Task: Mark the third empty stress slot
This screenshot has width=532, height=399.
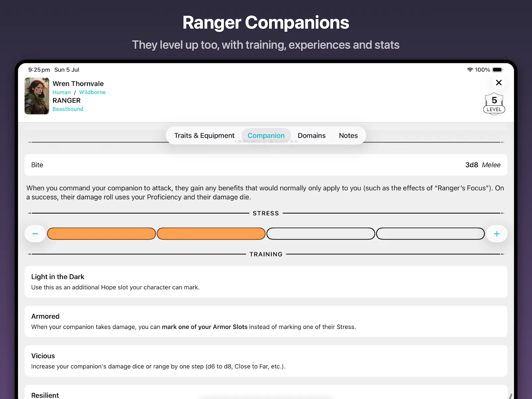Action: (321, 234)
